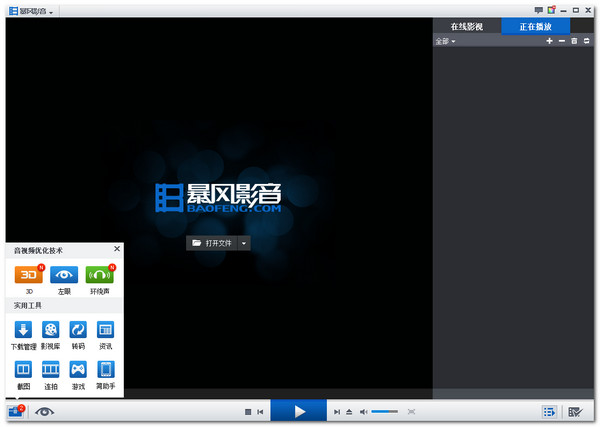Expand the 打开文件 dropdown arrow
Viewport: 600px width, 427px height.
244,243
